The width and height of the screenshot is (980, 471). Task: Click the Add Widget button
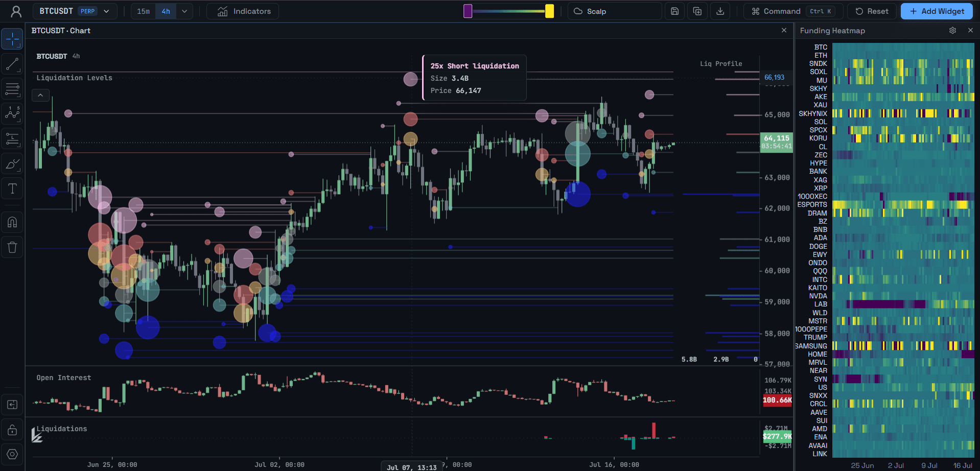(937, 11)
